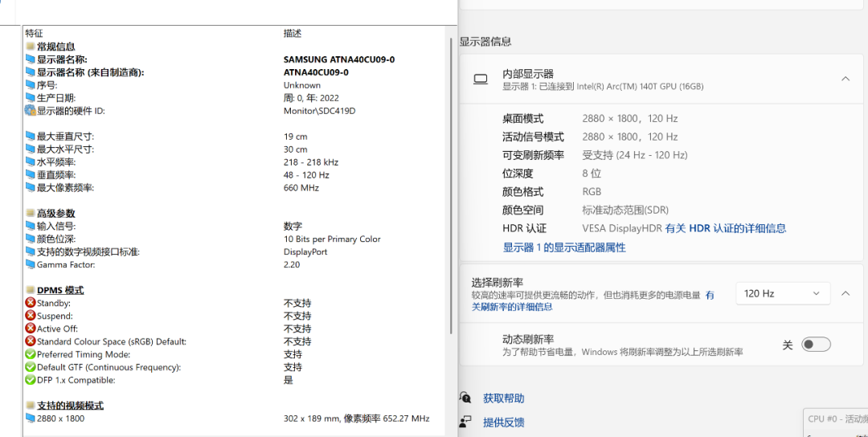Click the monitor icon beside 显示器名称:

[x=30, y=59]
